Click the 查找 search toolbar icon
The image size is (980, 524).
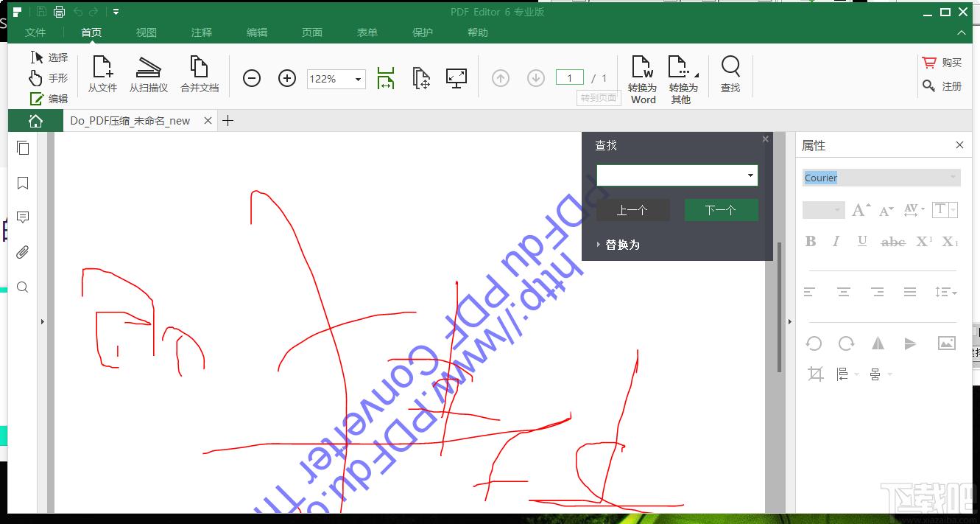(x=730, y=74)
